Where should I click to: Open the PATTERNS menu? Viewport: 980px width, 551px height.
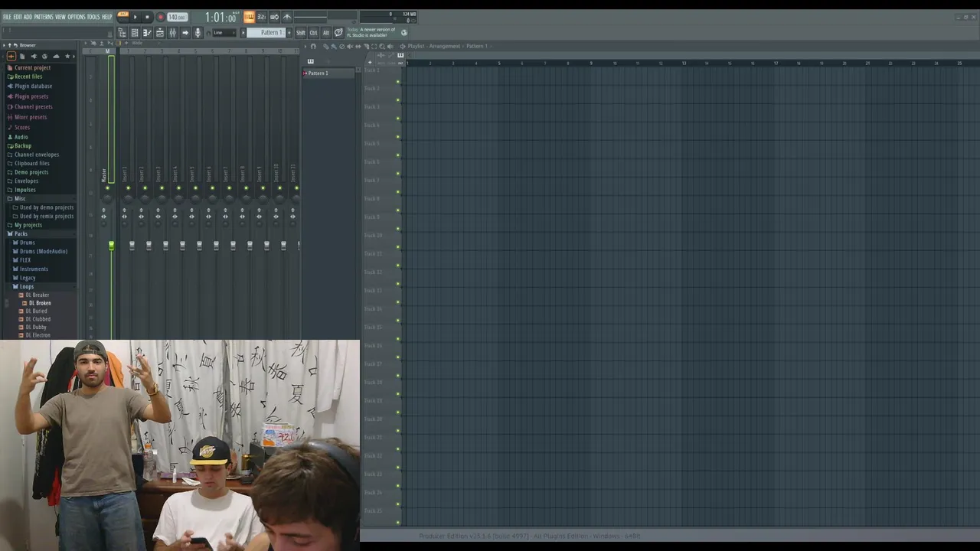click(x=44, y=17)
